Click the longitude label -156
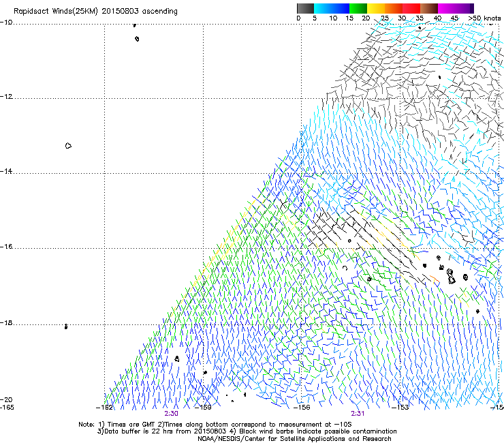This screenshot has width=504, height=443. coord(302,408)
